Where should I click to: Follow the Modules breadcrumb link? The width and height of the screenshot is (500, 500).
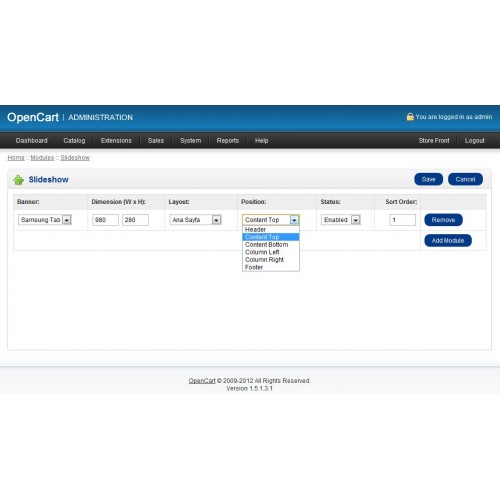coord(42,158)
